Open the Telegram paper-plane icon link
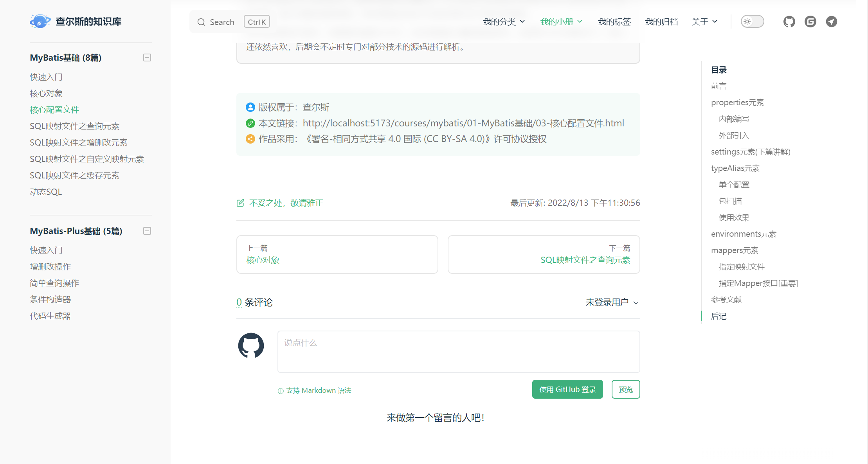The width and height of the screenshot is (868, 464). (x=831, y=22)
